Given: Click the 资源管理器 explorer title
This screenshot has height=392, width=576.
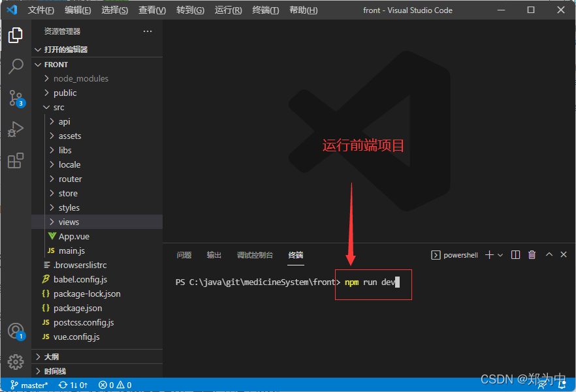Looking at the screenshot, I should coord(62,31).
